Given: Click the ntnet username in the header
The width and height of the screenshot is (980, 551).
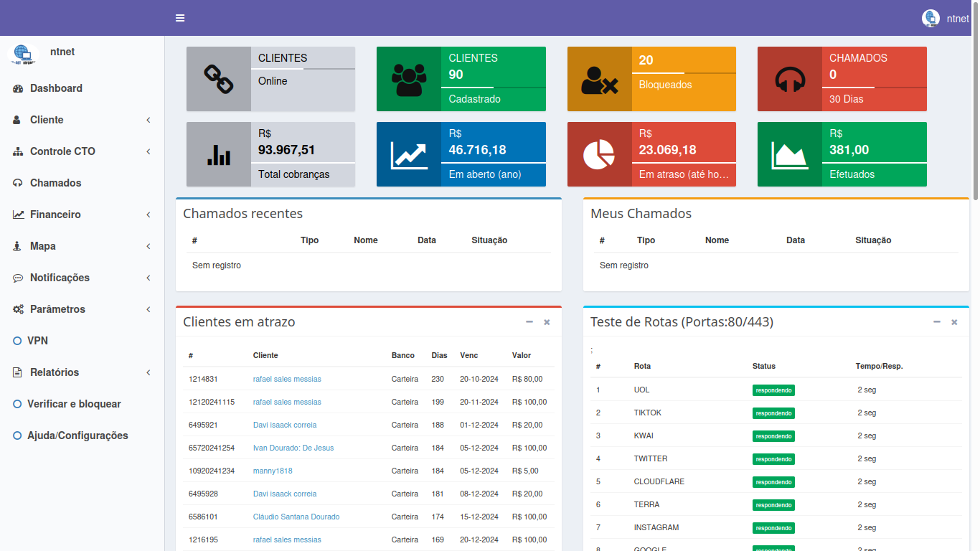Looking at the screenshot, I should click(x=958, y=19).
